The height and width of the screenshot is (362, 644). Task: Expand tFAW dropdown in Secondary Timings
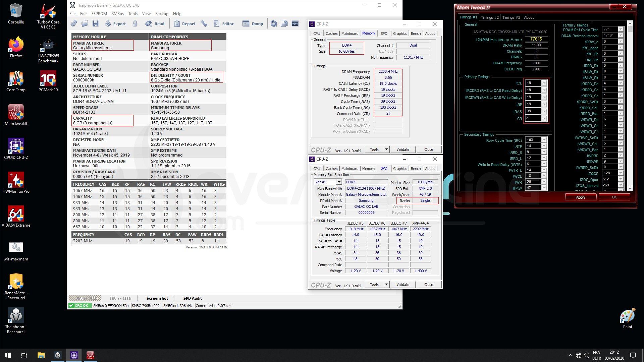point(544,188)
